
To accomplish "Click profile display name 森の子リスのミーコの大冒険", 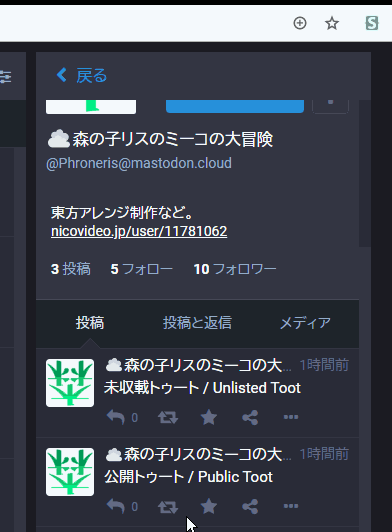I will [160, 139].
